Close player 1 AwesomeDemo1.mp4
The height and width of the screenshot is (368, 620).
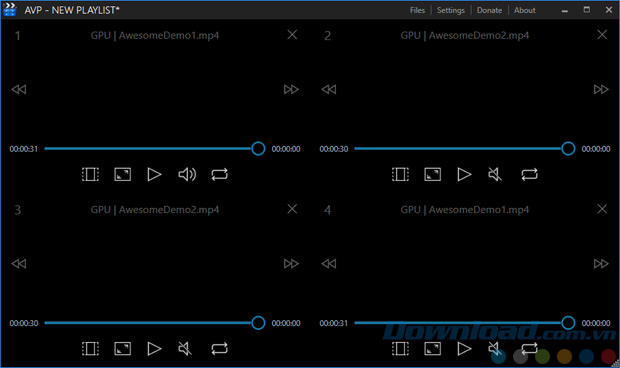(292, 35)
